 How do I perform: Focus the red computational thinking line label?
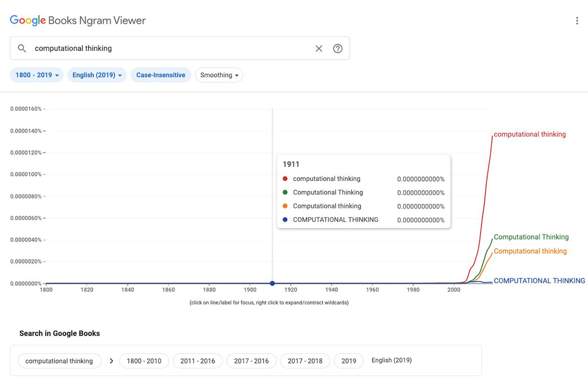click(530, 134)
